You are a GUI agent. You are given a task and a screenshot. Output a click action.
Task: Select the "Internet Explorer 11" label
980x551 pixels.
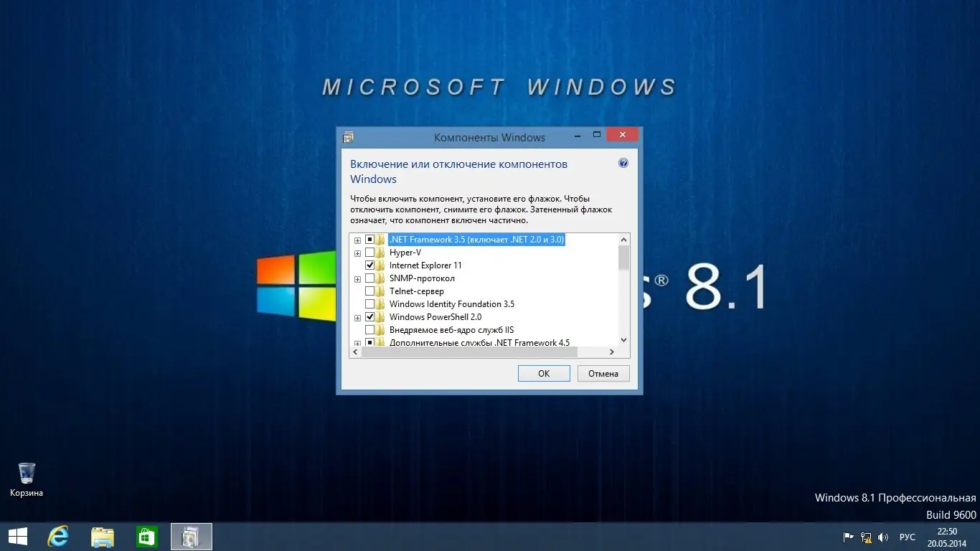425,265
